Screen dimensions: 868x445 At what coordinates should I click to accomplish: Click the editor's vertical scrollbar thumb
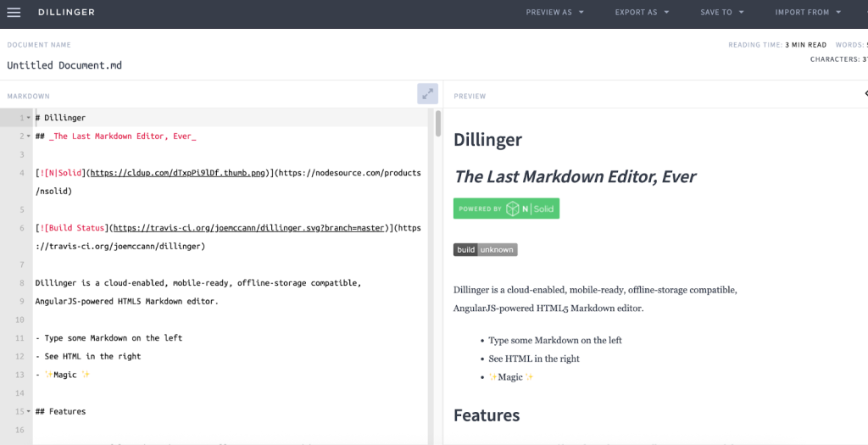click(x=438, y=123)
